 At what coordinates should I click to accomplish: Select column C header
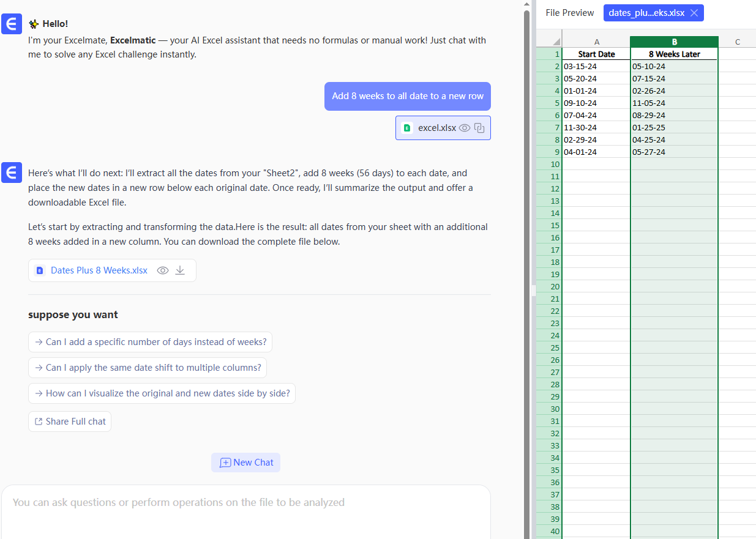(x=737, y=42)
